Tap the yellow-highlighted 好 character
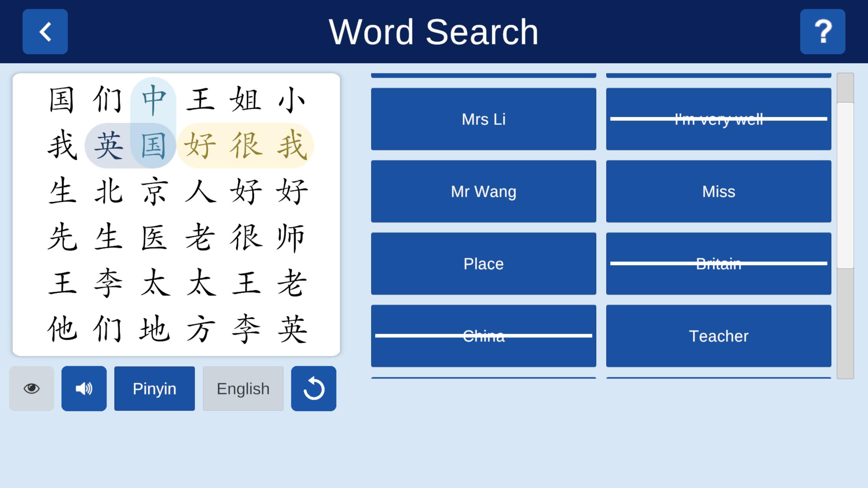Image resolution: width=868 pixels, height=488 pixels. [200, 146]
